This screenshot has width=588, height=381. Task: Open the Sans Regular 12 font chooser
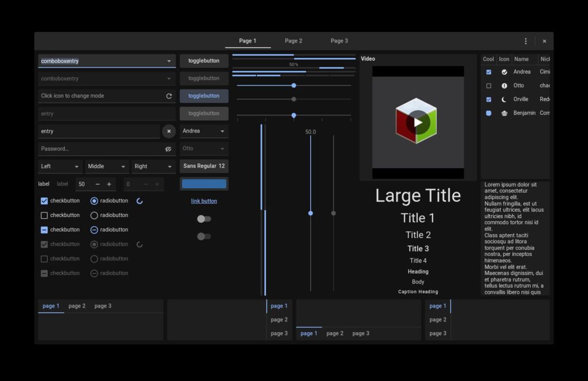(x=204, y=166)
